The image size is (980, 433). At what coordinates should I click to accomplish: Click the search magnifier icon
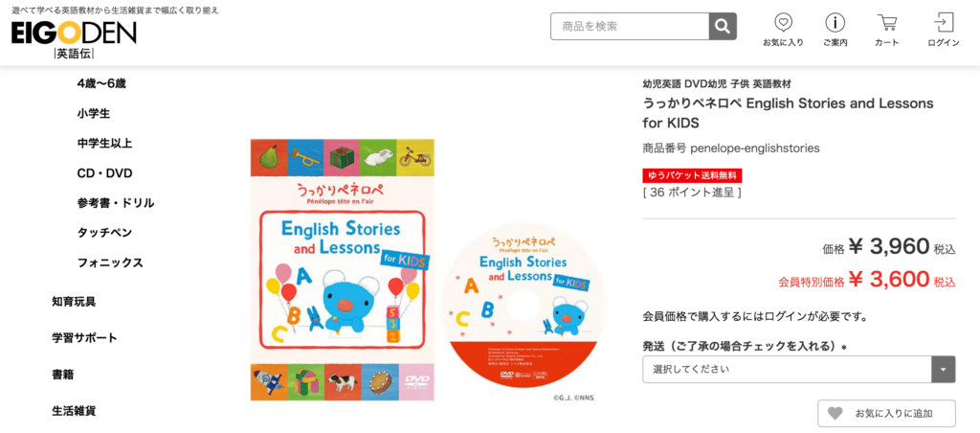[723, 26]
